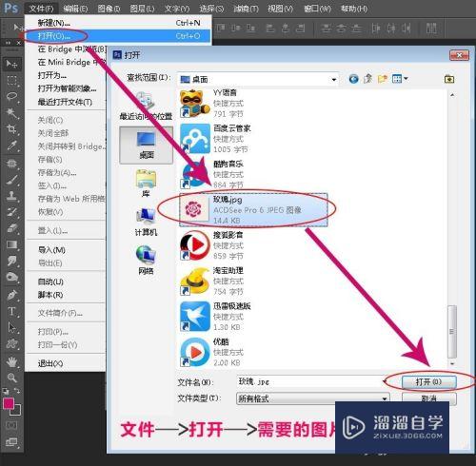Image resolution: width=476 pixels, height=466 pixels.
Task: Choose 新建(N)... from File menu
Action: click(x=118, y=23)
